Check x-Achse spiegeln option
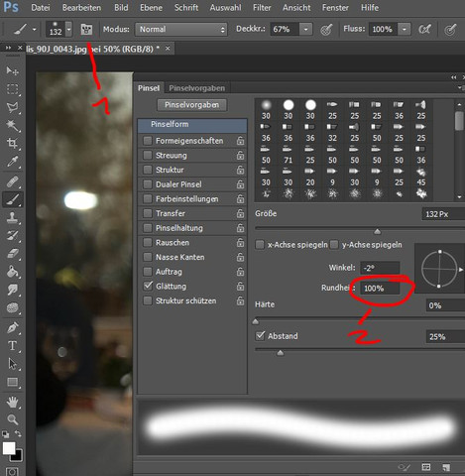 coord(260,245)
